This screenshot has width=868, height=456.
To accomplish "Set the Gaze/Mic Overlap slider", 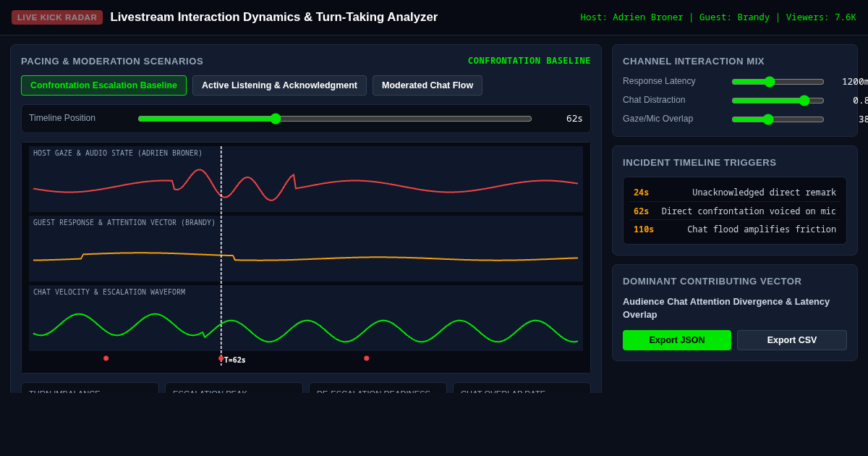I will point(778,119).
